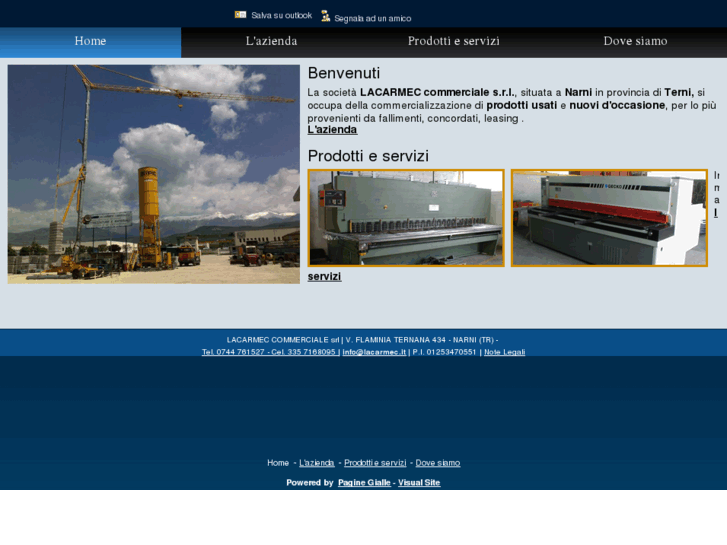This screenshot has width=727, height=545.
Task: Open Prodotti e servizi navigation tab
Action: pyautogui.click(x=453, y=42)
